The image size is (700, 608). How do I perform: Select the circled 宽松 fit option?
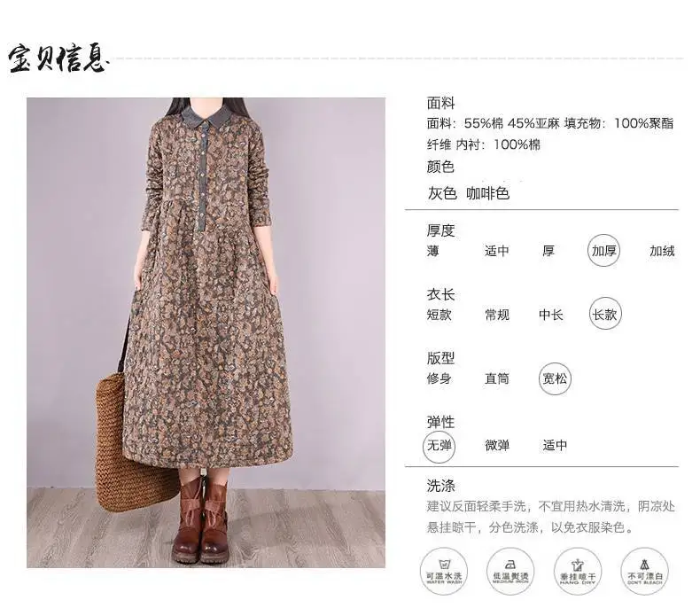point(555,378)
